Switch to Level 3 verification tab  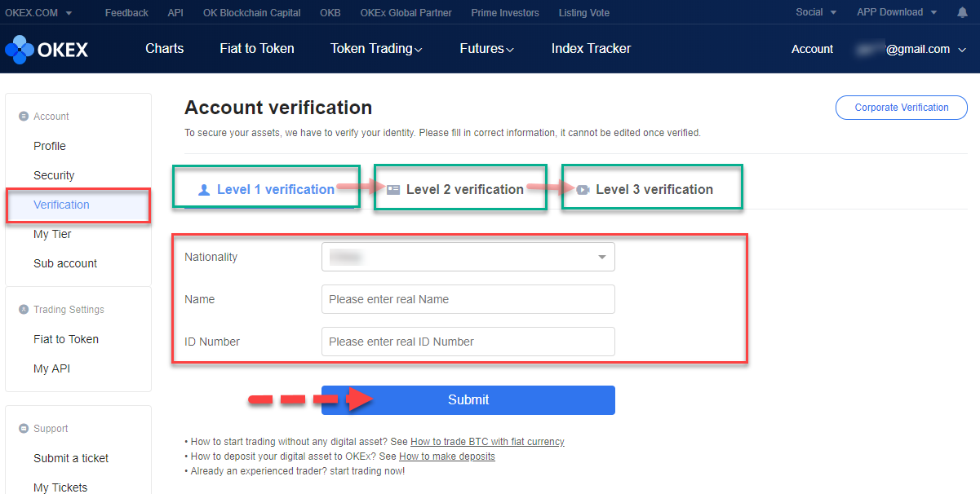(x=645, y=189)
